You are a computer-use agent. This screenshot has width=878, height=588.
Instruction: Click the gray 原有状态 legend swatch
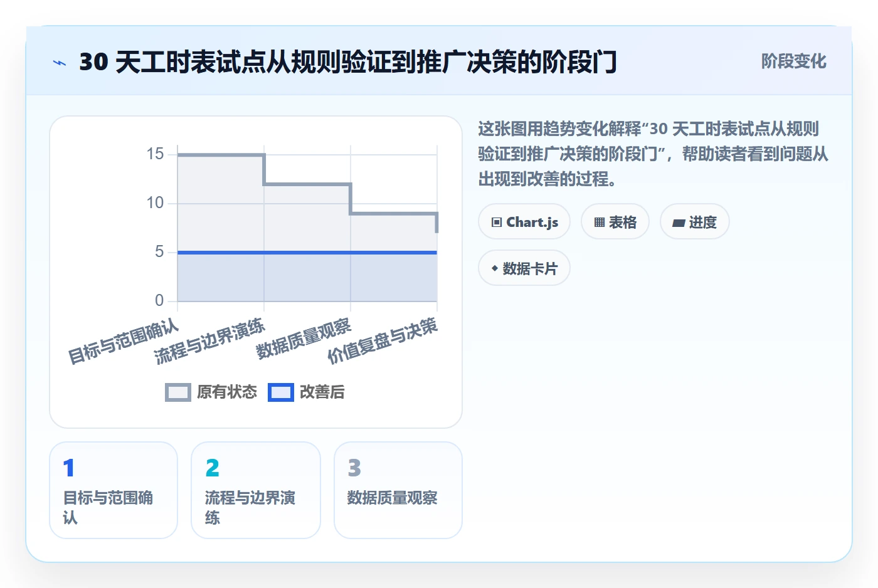(178, 392)
